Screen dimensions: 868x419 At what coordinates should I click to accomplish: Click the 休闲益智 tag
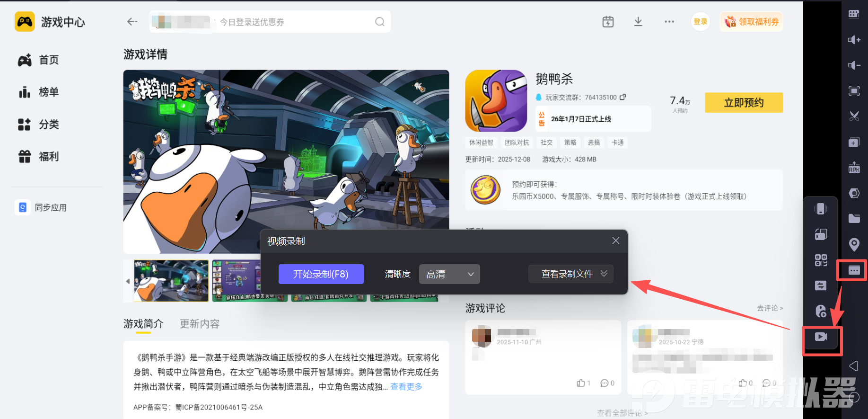click(x=481, y=143)
